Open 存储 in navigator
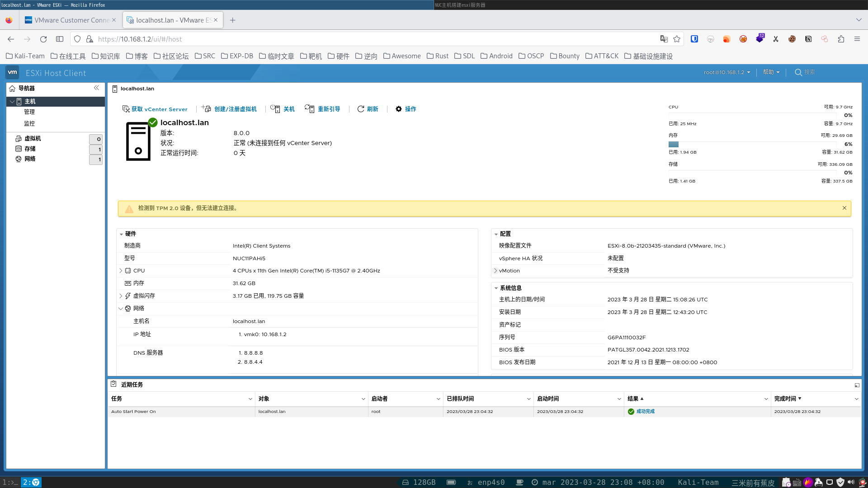The height and width of the screenshot is (488, 868). (30, 149)
